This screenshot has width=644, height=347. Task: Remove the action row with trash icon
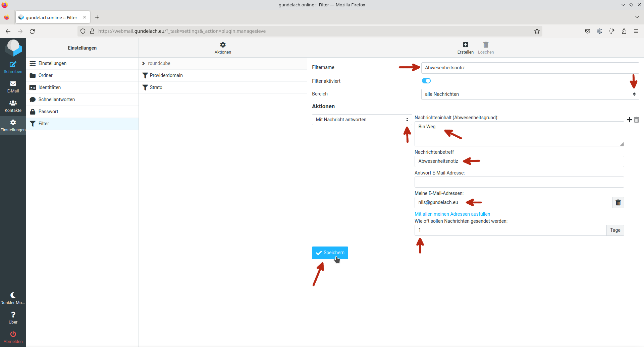(x=637, y=120)
